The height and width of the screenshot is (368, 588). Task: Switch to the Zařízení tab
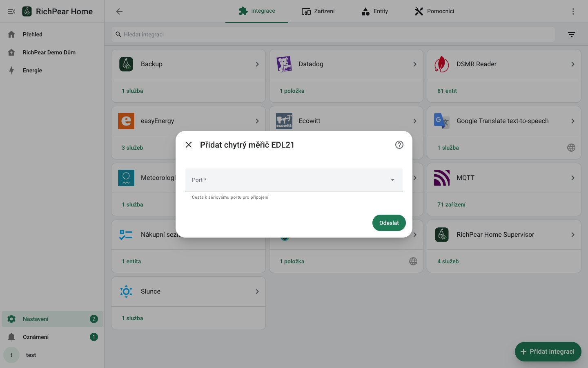pos(318,11)
